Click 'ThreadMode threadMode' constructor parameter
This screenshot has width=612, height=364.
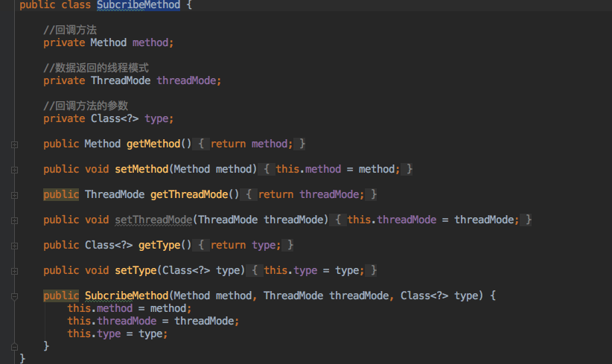point(326,296)
